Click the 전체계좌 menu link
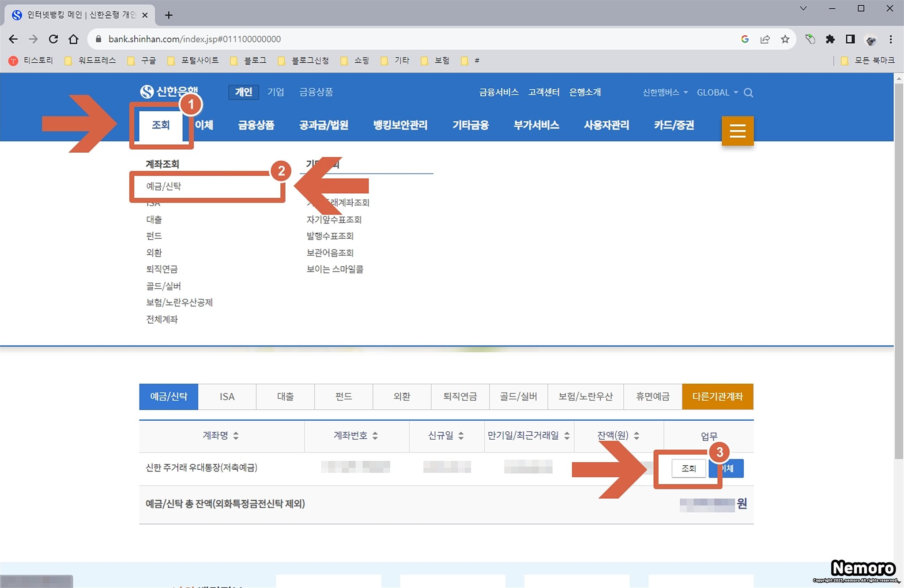 coord(162,319)
